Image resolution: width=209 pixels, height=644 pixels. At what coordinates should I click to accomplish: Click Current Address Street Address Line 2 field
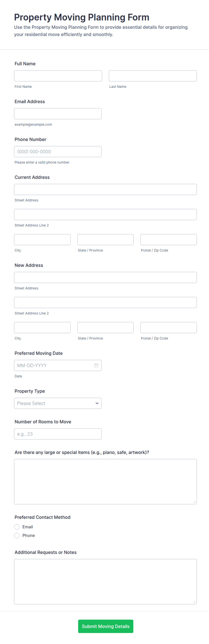105,214
